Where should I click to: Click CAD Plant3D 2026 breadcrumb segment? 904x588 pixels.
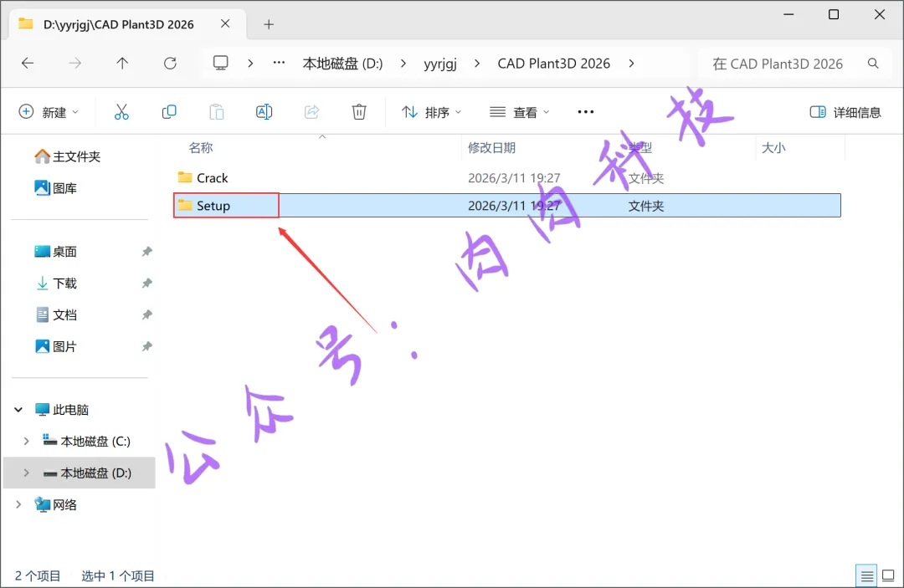tap(553, 64)
